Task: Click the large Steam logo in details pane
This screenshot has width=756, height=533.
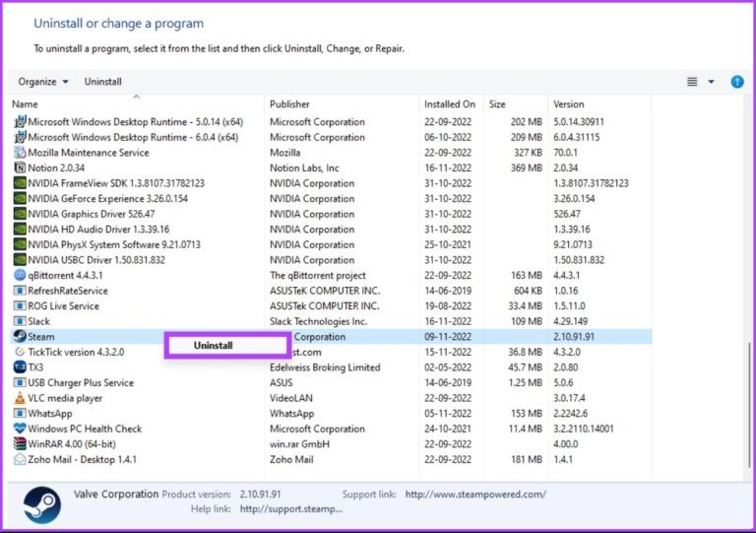Action: (42, 504)
